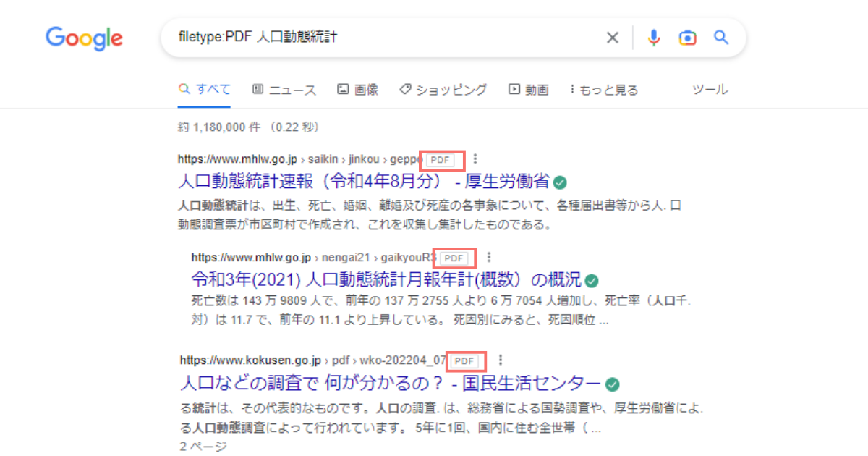Click snippet starting る統計は、その代表的なもの
The width and height of the screenshot is (868, 456).
[x=441, y=418]
